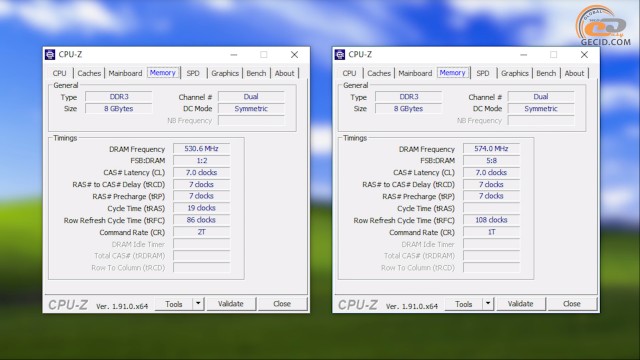The height and width of the screenshot is (360, 640).
Task: Click empty NB Frequency field in left window
Action: pos(251,121)
